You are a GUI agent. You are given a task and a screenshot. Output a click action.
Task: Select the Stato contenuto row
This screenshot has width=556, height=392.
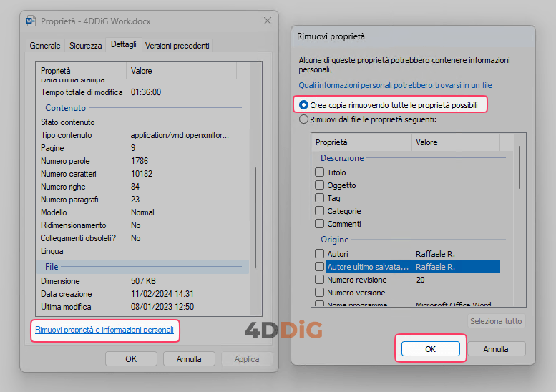pos(143,122)
